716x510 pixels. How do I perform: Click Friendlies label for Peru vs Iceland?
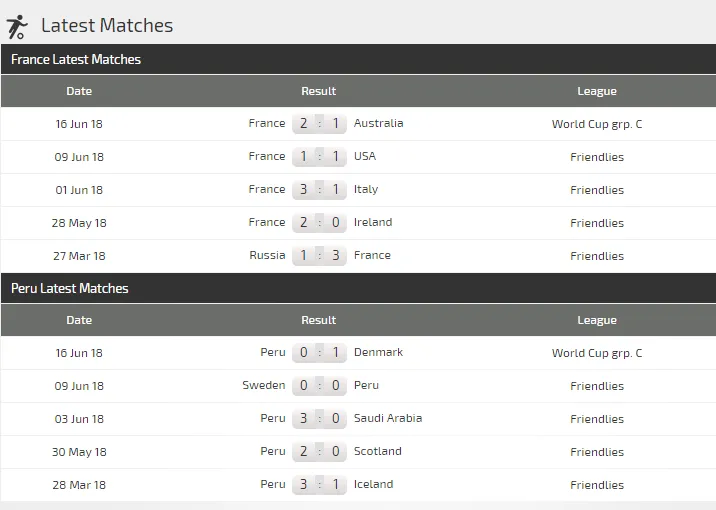(x=597, y=485)
